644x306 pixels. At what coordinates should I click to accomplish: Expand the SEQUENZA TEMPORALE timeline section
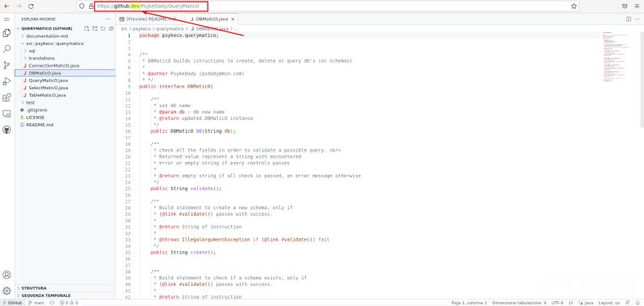click(46, 296)
